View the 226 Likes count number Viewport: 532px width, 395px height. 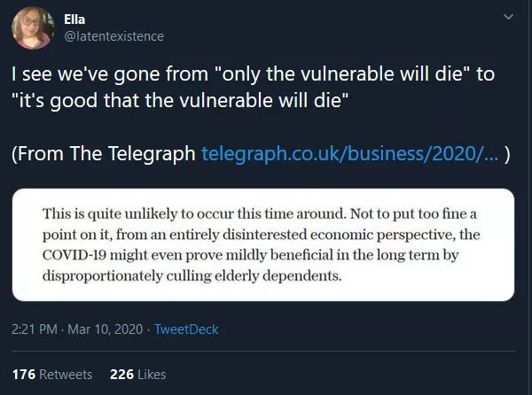(x=121, y=375)
